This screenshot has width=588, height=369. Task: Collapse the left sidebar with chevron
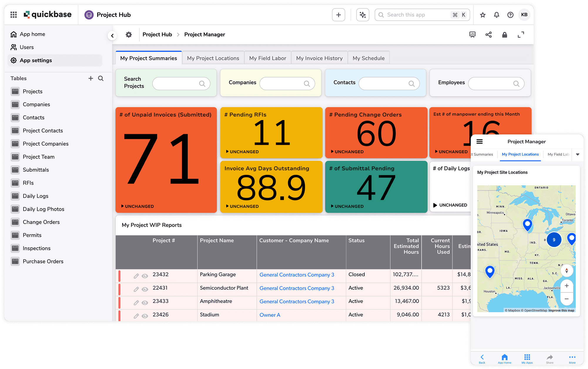click(x=112, y=36)
